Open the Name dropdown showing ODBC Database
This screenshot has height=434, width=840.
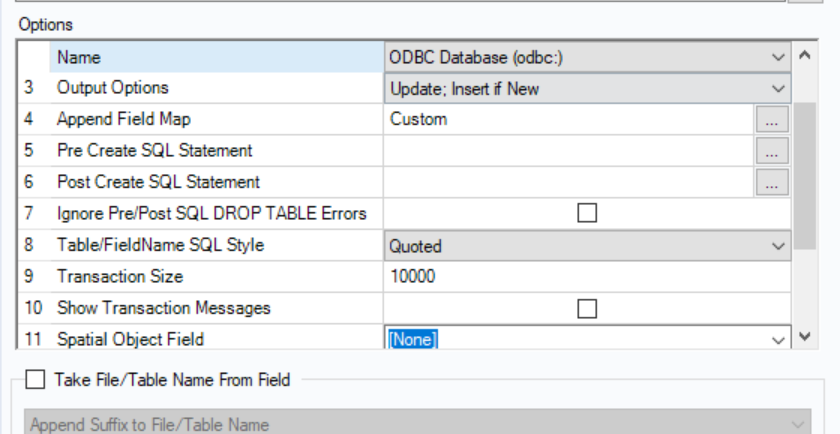[587, 57]
